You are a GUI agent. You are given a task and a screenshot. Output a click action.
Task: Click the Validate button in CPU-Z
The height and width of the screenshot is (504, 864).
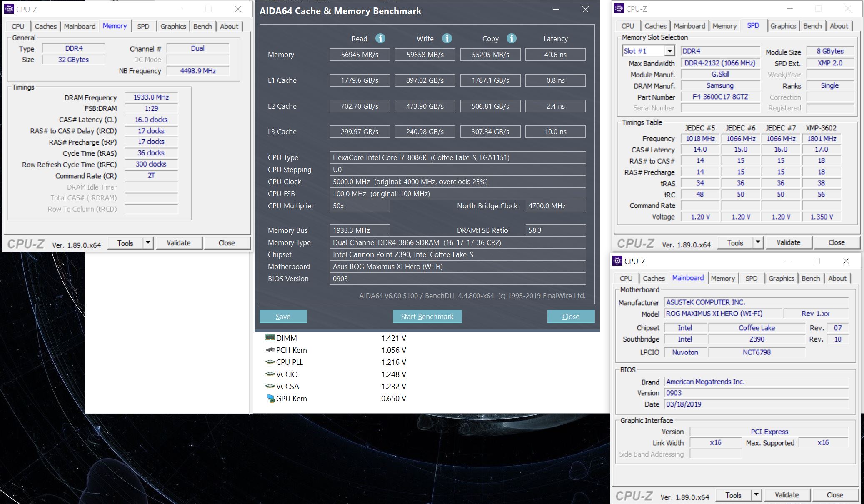click(x=178, y=242)
